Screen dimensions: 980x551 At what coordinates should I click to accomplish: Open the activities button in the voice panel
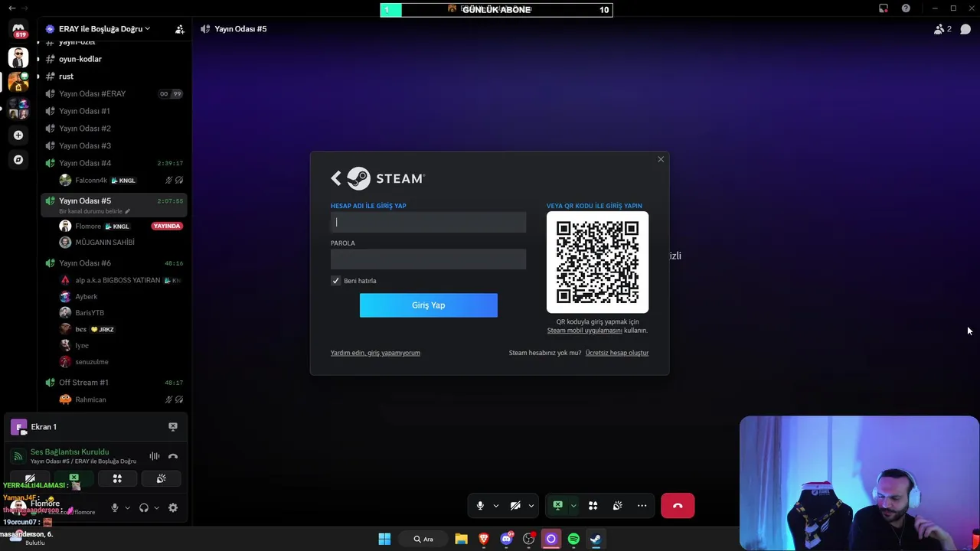[117, 479]
